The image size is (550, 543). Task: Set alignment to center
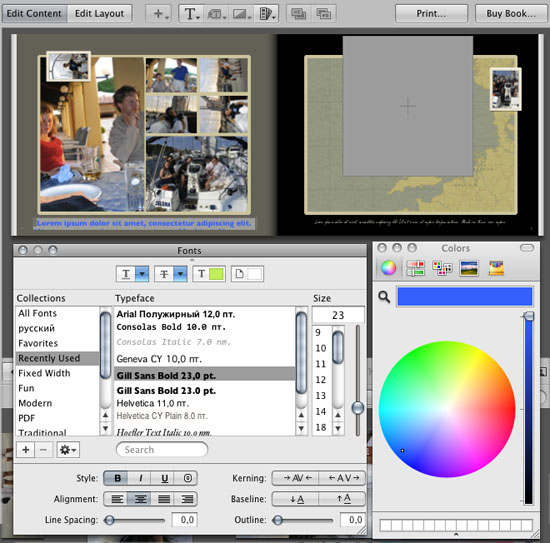point(140,499)
